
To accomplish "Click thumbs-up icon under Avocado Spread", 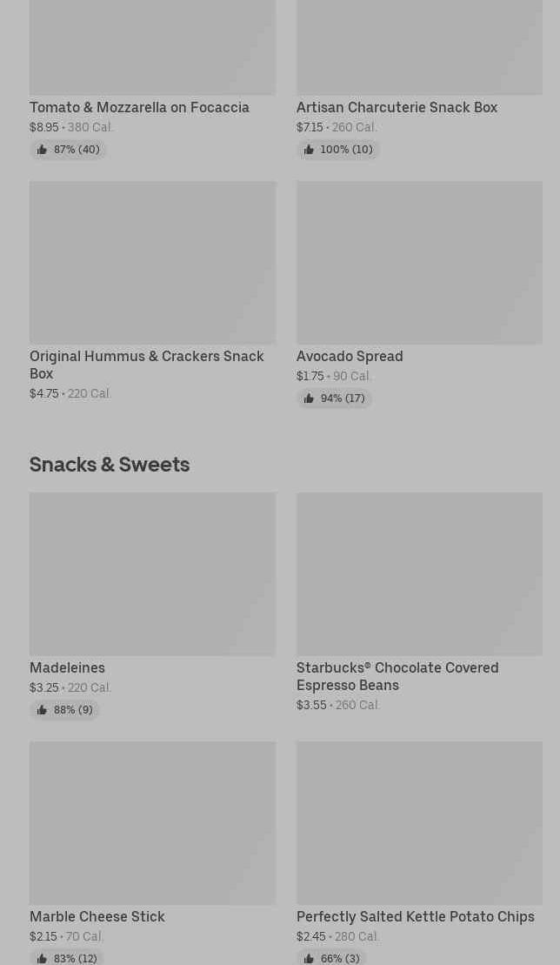I will point(309,399).
